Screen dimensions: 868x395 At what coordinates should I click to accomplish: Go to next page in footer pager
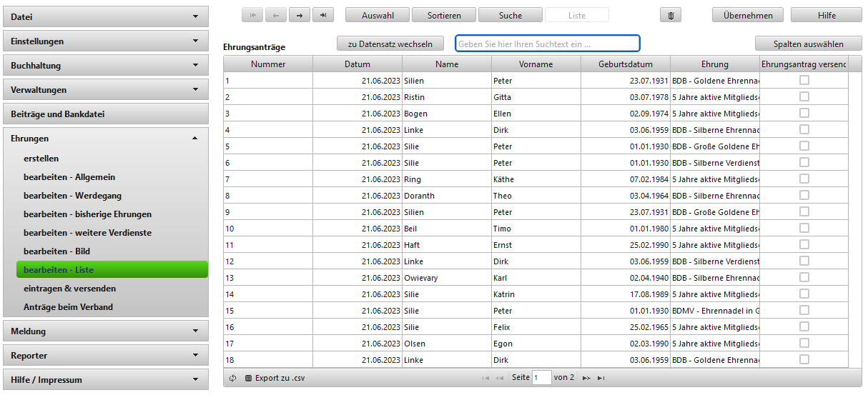[586, 378]
